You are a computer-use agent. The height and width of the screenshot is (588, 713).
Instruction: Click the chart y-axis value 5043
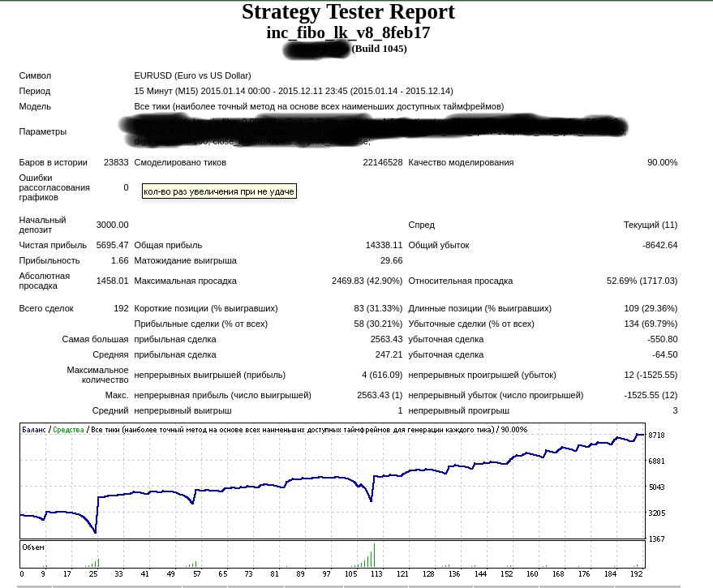click(656, 487)
